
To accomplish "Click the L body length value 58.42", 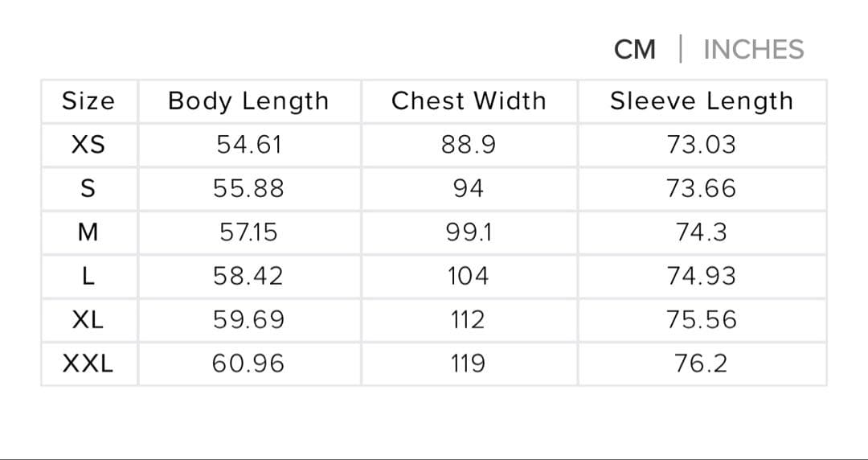I will [248, 277].
